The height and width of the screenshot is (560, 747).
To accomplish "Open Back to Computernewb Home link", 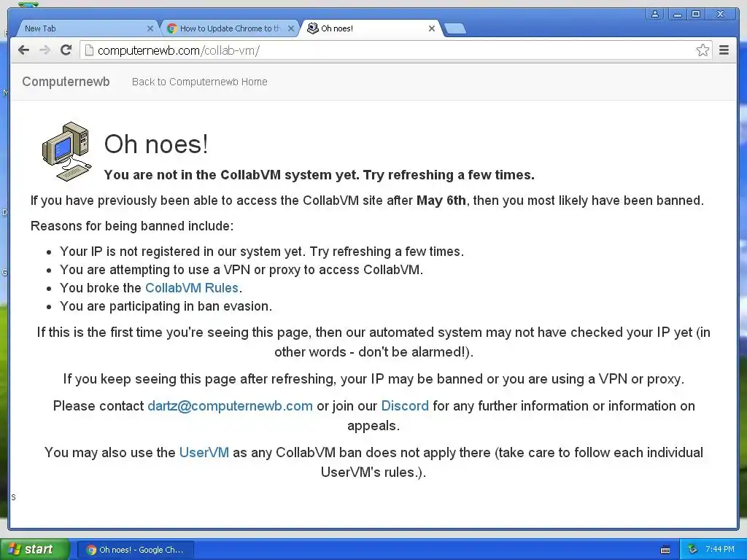I will coord(200,82).
